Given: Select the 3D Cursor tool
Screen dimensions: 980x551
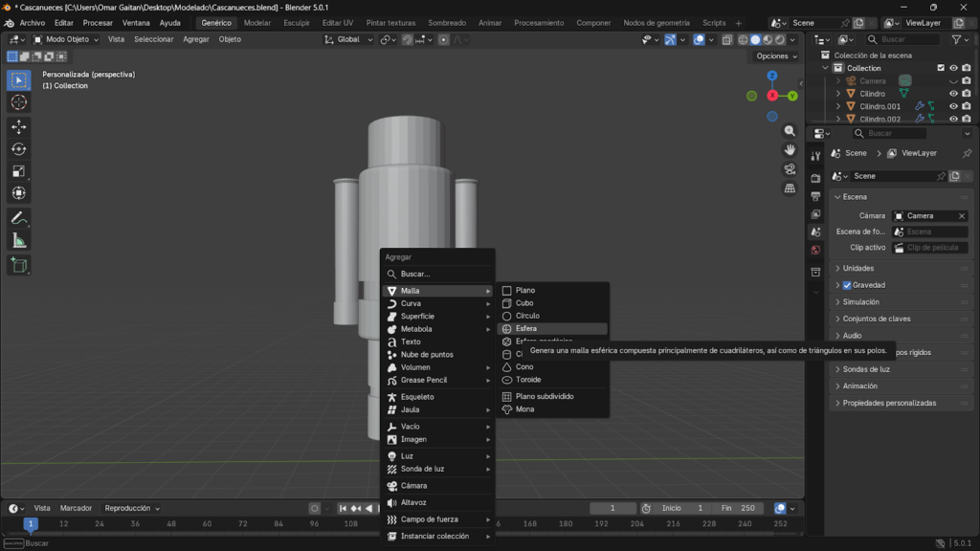Looking at the screenshot, I should (19, 102).
